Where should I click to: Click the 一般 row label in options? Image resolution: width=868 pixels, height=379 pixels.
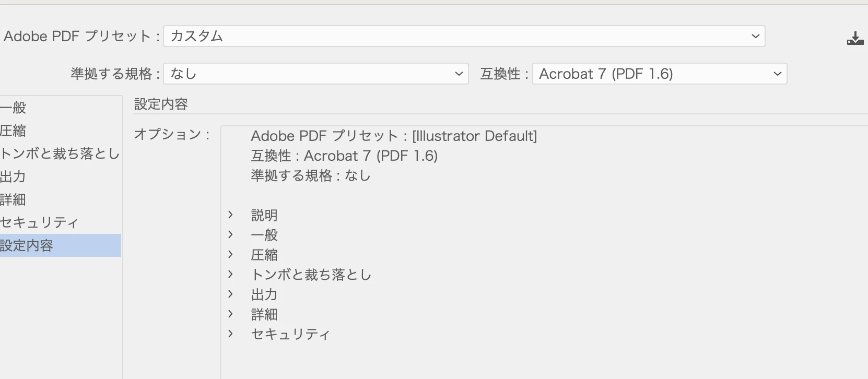tap(264, 235)
